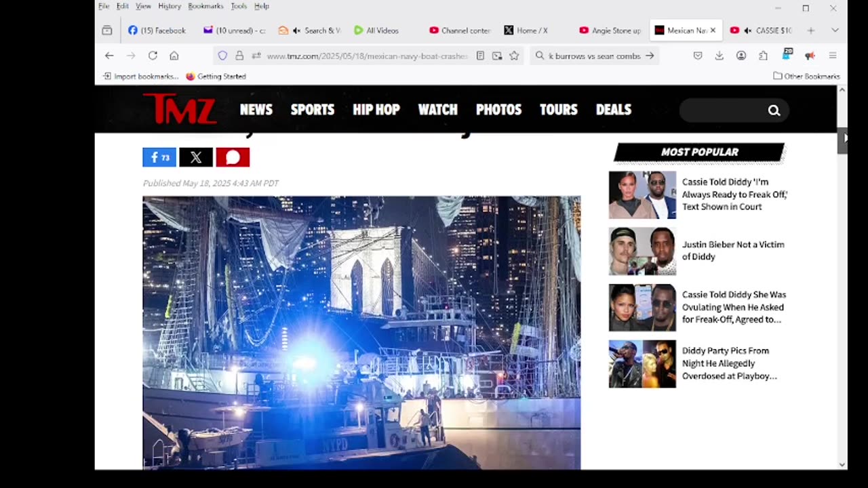The image size is (868, 488).
Task: Go to the browser home page
Action: point(174,56)
